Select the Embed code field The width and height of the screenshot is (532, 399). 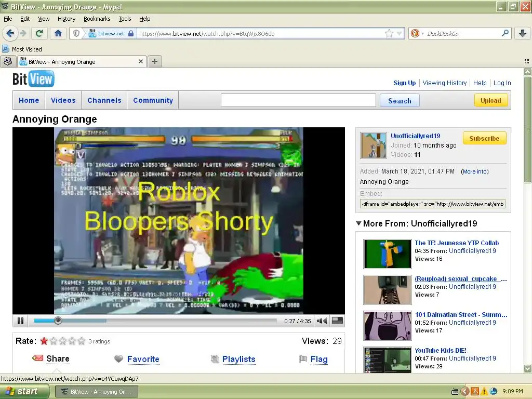point(433,204)
